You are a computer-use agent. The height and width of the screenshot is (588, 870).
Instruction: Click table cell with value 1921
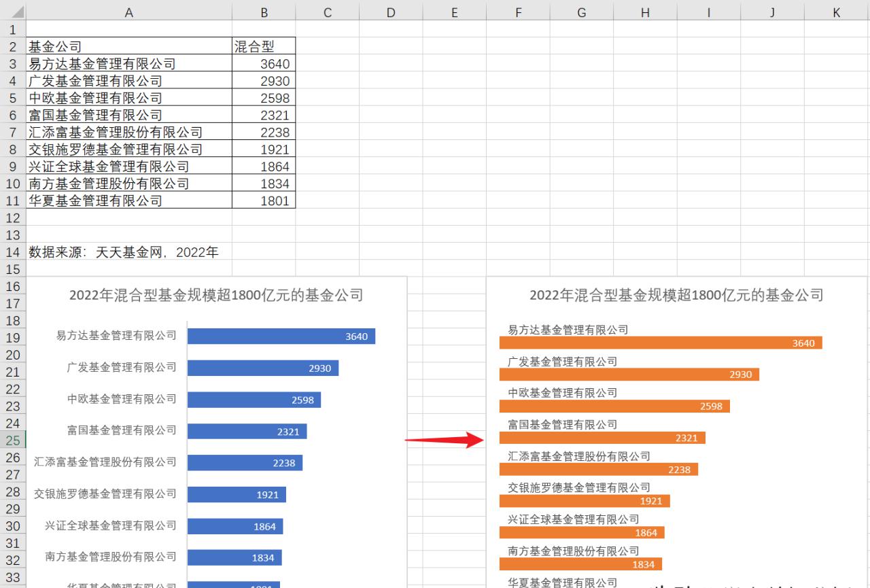264,150
